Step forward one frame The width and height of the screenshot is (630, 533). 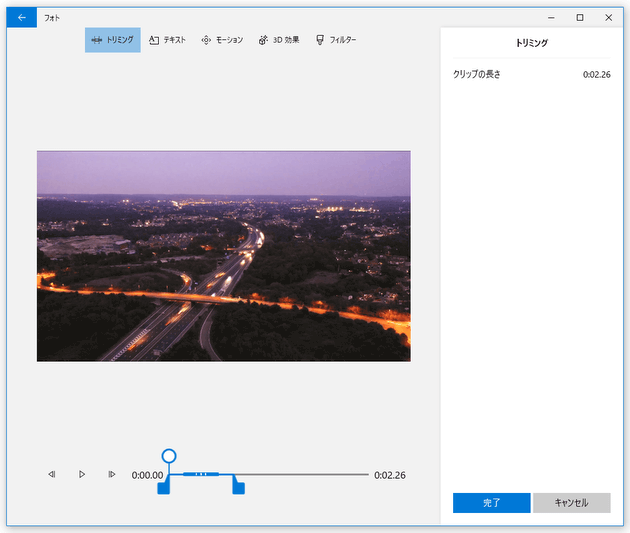(x=112, y=474)
